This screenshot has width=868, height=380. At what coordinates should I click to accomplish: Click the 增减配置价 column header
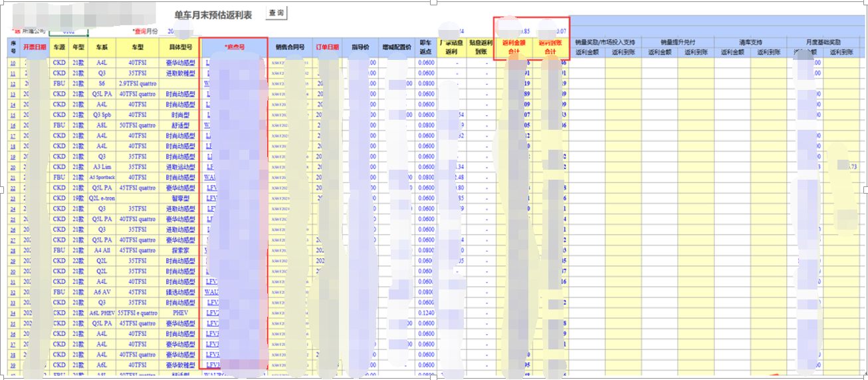click(x=396, y=47)
